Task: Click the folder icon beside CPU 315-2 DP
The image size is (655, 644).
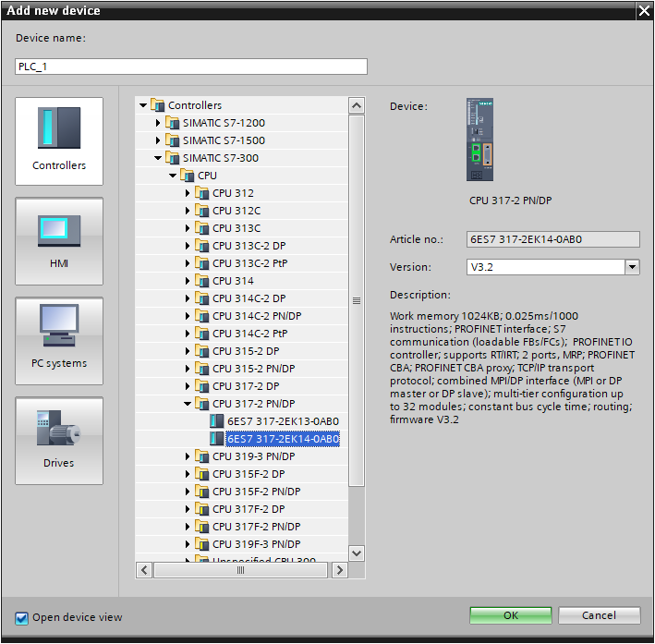Action: 201,350
